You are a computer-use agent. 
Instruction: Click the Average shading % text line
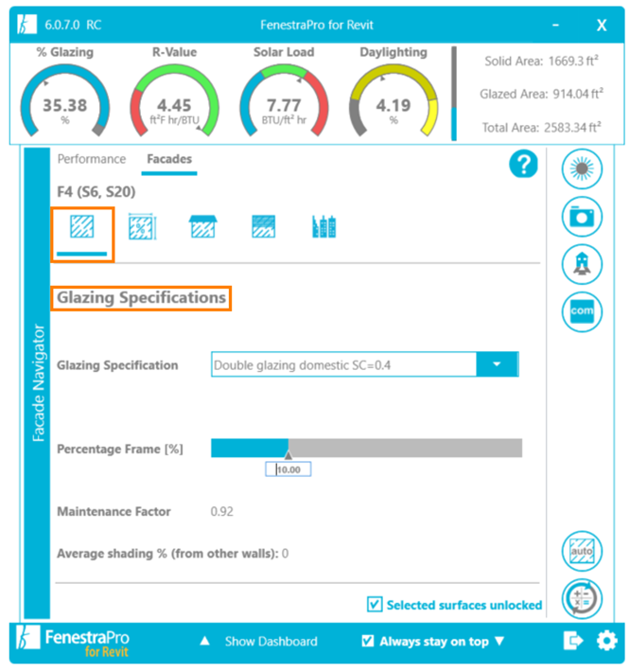172,554
